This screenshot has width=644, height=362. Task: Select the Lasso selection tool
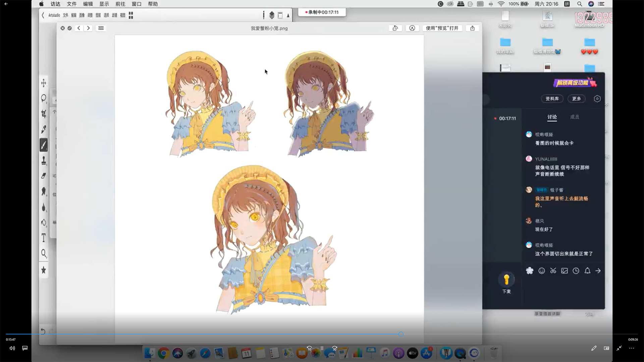(x=44, y=99)
